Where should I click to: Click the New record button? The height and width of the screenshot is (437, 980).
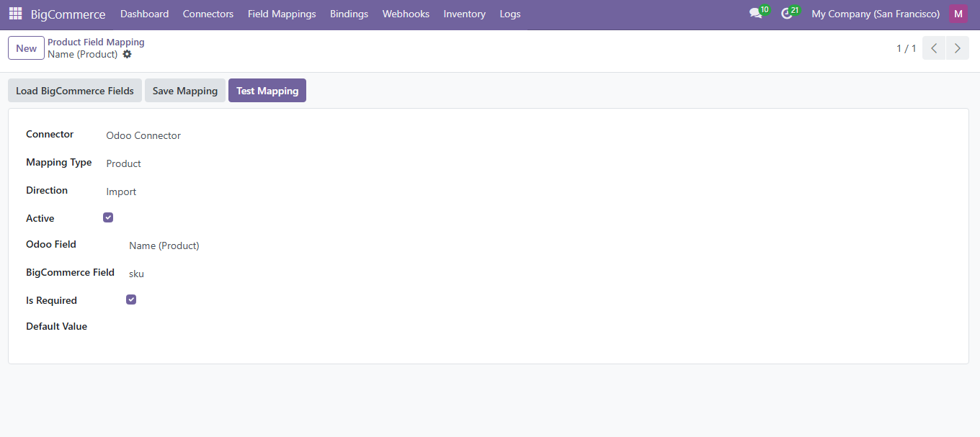coord(26,48)
